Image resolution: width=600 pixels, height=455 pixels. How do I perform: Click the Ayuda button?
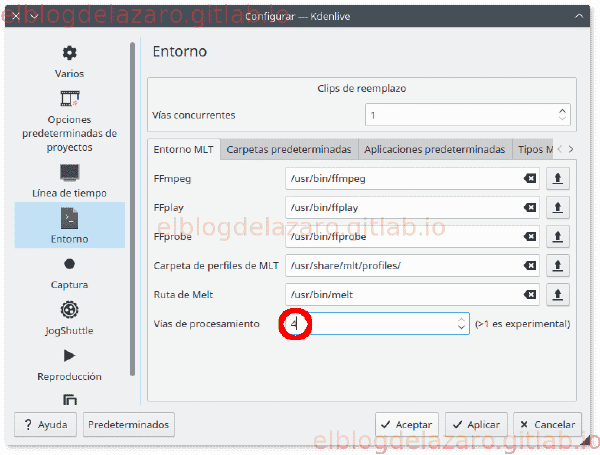click(45, 424)
